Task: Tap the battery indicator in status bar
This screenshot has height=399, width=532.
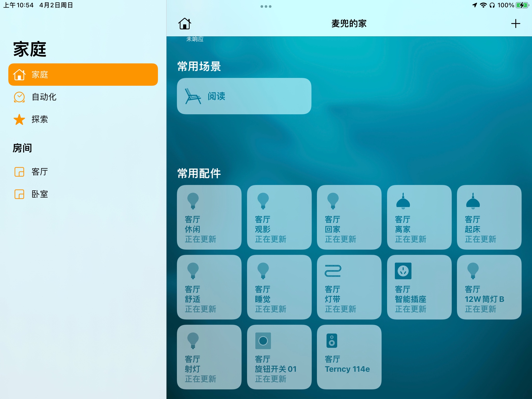Action: (x=522, y=5)
